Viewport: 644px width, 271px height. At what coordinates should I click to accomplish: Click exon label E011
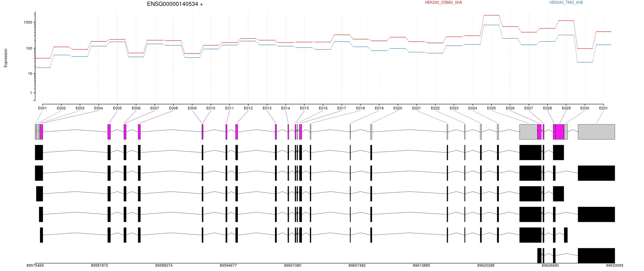pyautogui.click(x=229, y=108)
